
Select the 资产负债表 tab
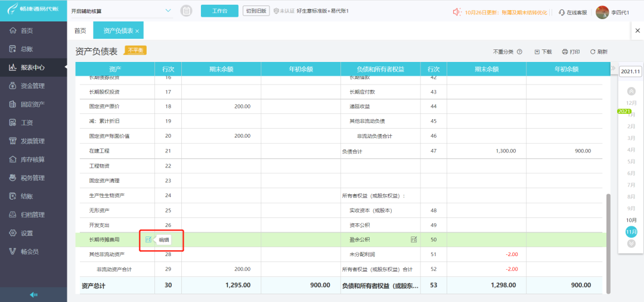pos(118,31)
